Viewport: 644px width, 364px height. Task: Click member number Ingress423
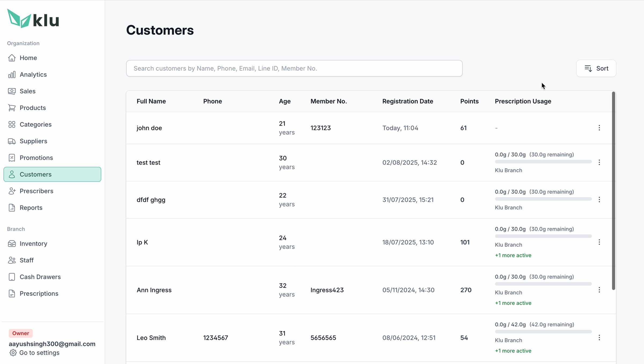coord(327,290)
